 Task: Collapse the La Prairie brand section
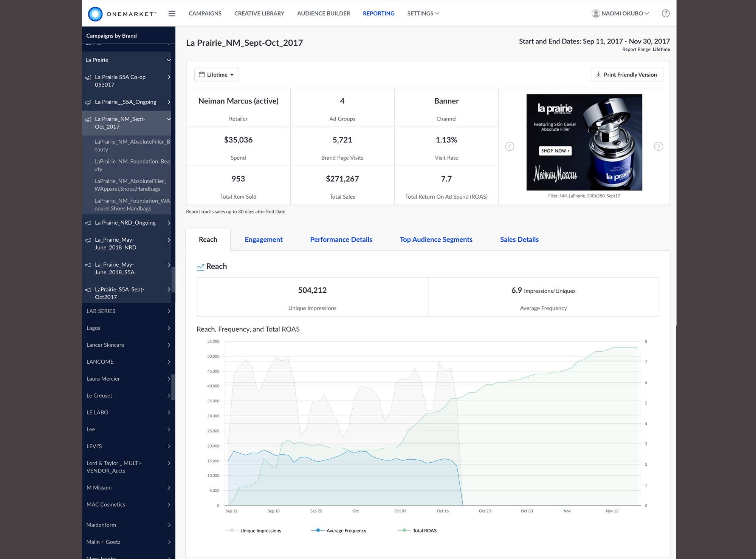[169, 60]
